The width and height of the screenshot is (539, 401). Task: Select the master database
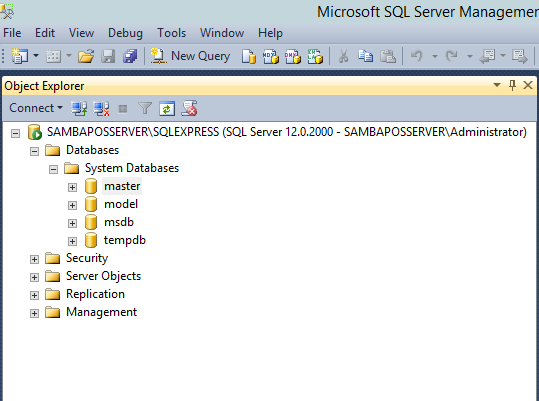pos(122,186)
